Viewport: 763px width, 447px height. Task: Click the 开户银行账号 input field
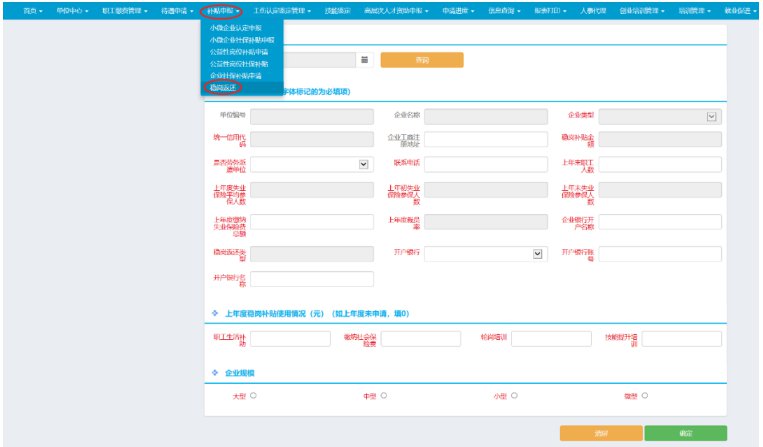pyautogui.click(x=660, y=254)
